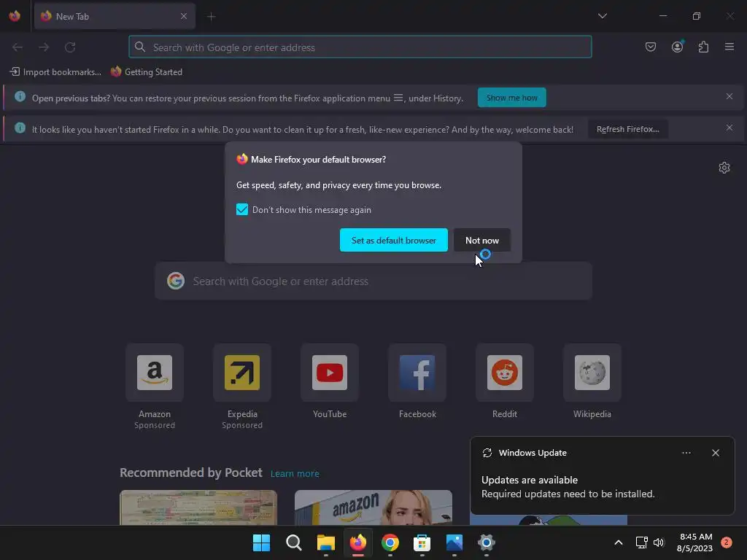747x560 pixels.
Task: Open the Extensions panel
Action: [703, 47]
